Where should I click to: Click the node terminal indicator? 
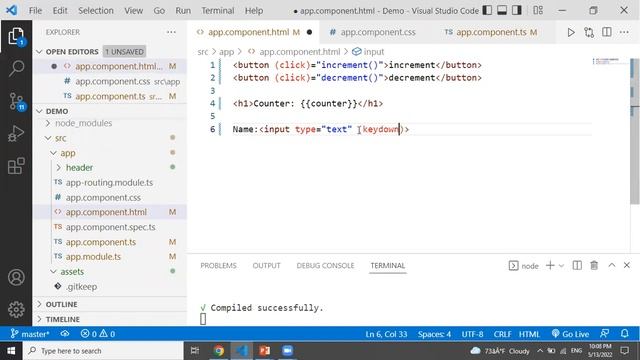coord(524,266)
